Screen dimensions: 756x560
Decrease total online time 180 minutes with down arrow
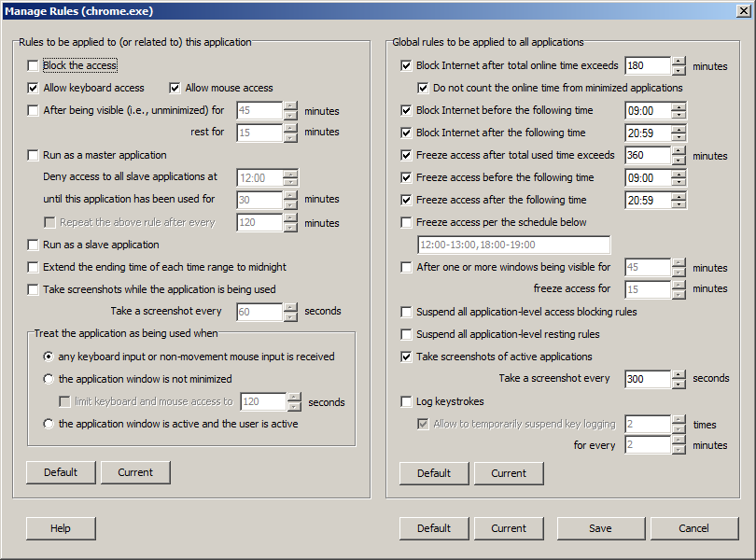[679, 70]
